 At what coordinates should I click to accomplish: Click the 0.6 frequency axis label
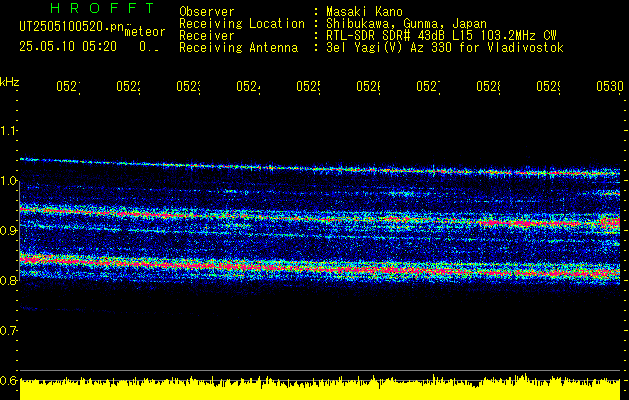pyautogui.click(x=8, y=380)
